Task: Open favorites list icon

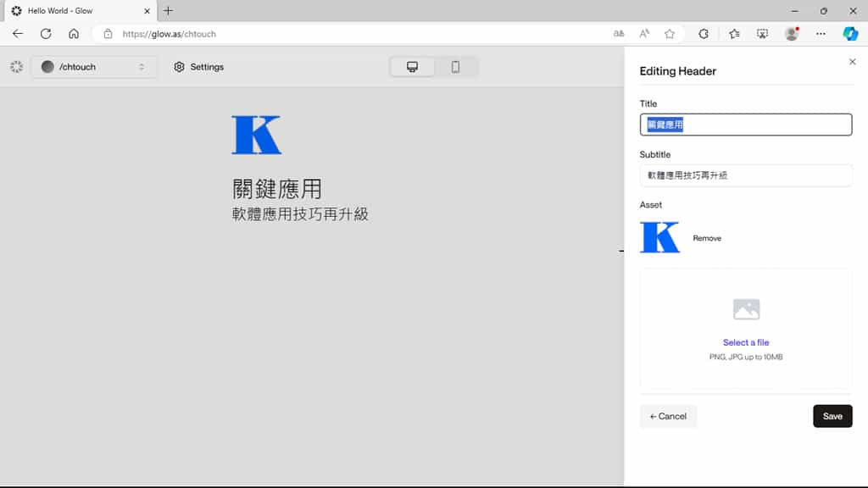Action: pyautogui.click(x=734, y=34)
